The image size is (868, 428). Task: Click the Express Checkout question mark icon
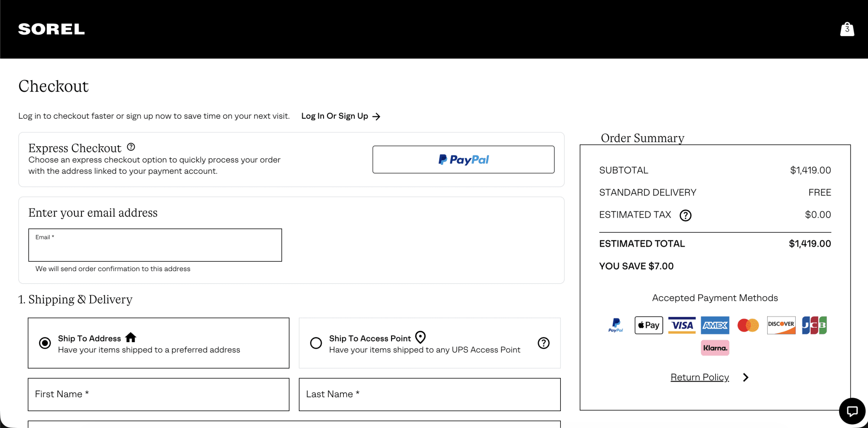[131, 147]
